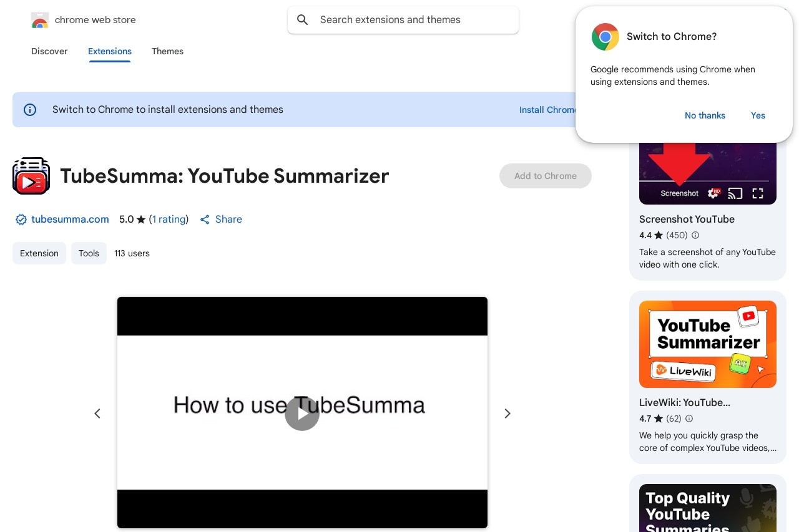Open the LiveWiki: YouTube... title
The width and height of the screenshot is (799, 532).
point(685,403)
